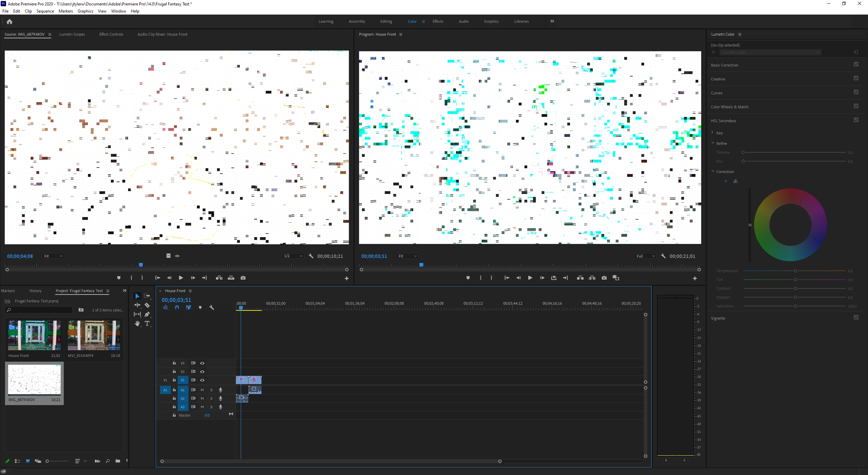Open the Curves section in Lumetri Color
Screen dimensions: 868x475
[716, 93]
